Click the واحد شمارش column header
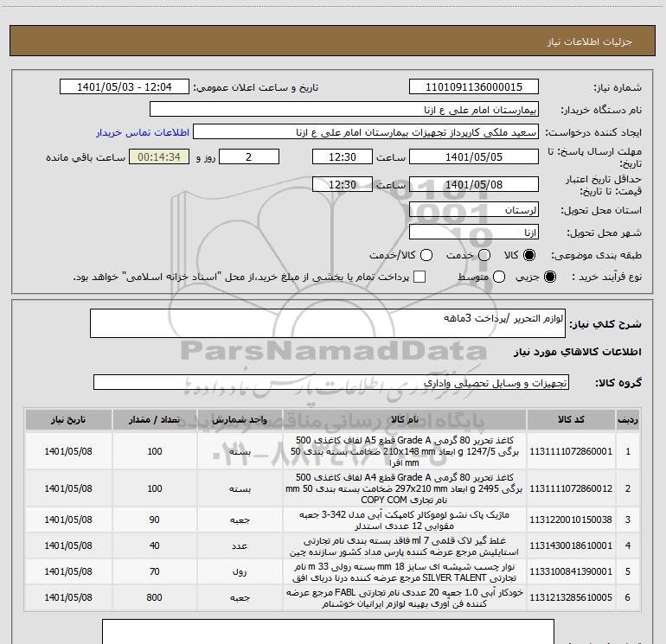The height and width of the screenshot is (644, 666). click(240, 420)
